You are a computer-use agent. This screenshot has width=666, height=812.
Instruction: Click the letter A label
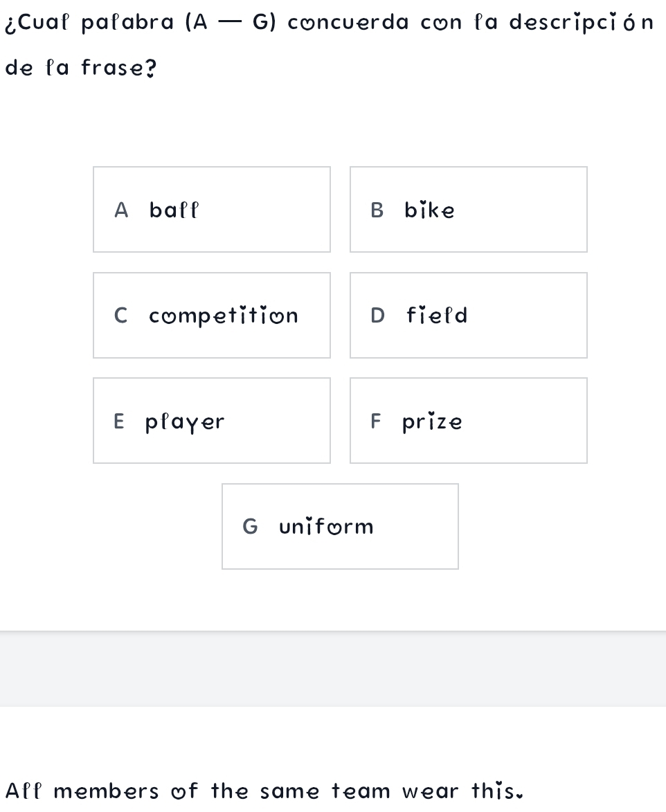point(121,210)
